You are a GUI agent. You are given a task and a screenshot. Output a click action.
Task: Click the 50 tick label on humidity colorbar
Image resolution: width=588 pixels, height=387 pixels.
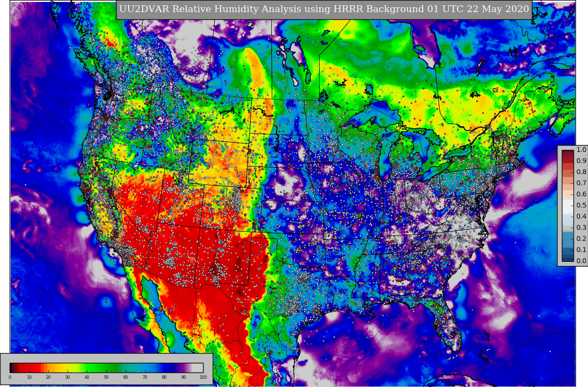click(x=106, y=377)
